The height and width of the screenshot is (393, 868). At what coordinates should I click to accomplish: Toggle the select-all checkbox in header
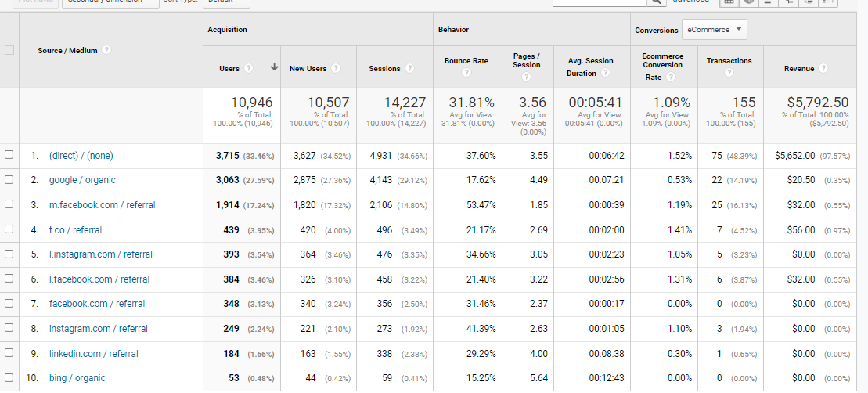[9, 50]
